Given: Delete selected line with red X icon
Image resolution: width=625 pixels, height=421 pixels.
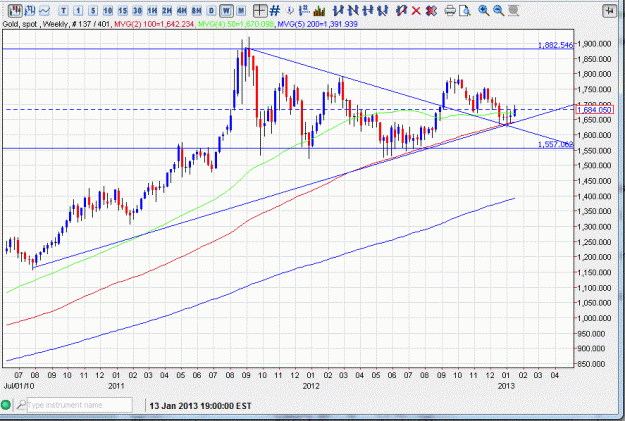Looking at the screenshot, I should pyautogui.click(x=416, y=11).
